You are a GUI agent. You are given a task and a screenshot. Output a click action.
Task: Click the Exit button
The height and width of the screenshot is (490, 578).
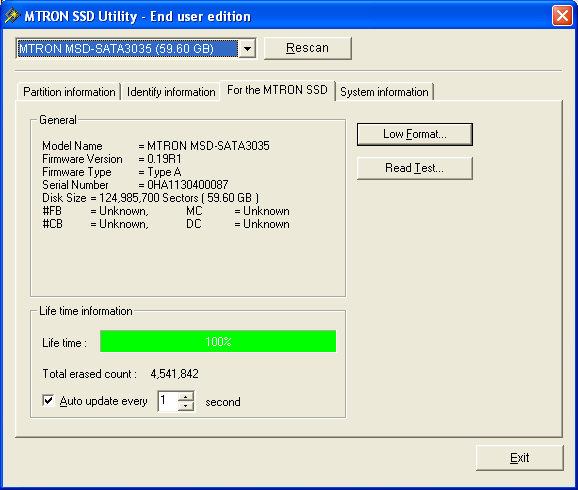tap(519, 458)
